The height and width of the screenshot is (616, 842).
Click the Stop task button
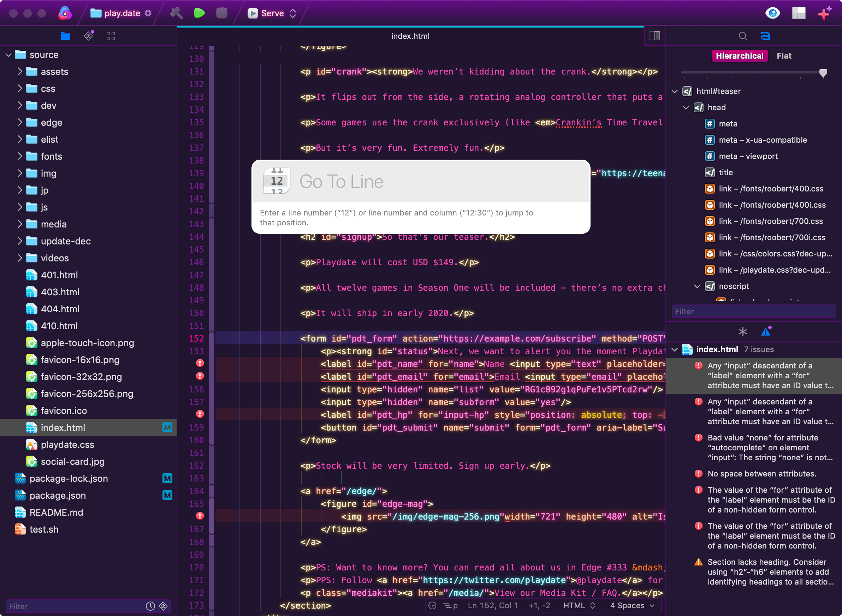pyautogui.click(x=222, y=13)
